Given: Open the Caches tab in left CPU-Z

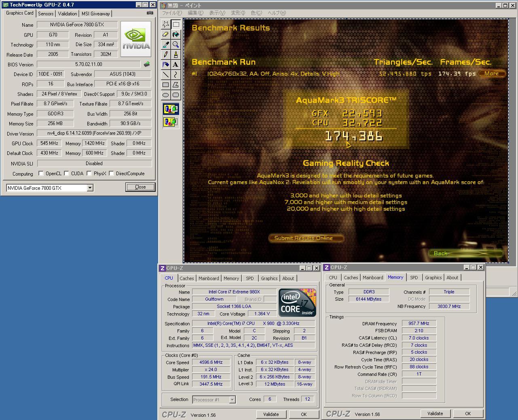Looking at the screenshot, I should (187, 278).
